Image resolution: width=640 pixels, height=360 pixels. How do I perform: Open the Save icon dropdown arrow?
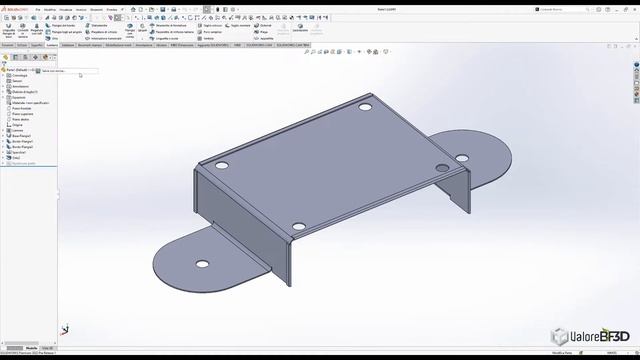167,9
